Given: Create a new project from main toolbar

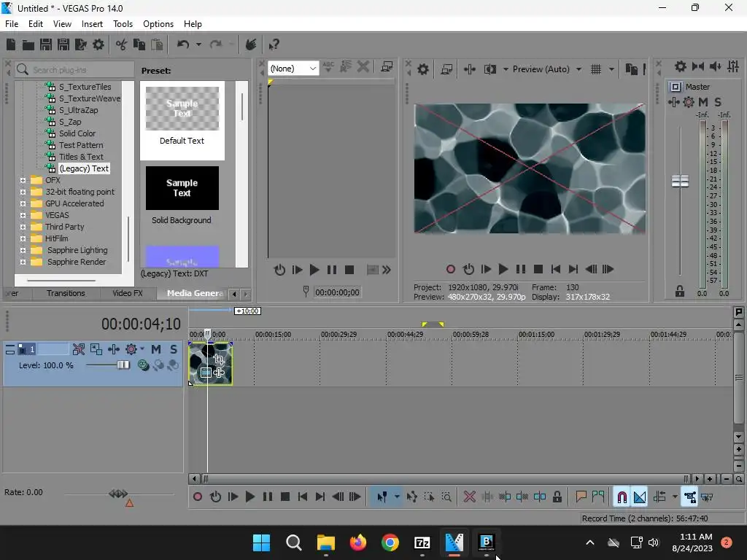Looking at the screenshot, I should (10, 44).
